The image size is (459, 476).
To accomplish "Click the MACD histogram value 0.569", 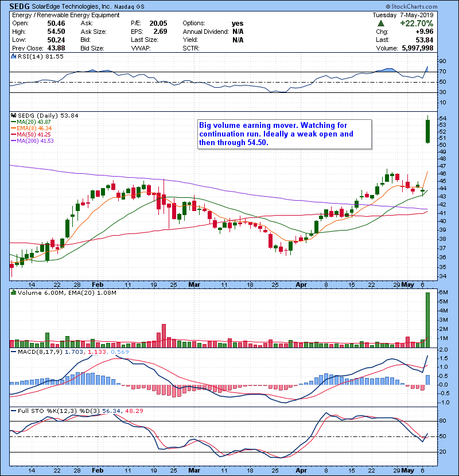I will tap(120, 352).
